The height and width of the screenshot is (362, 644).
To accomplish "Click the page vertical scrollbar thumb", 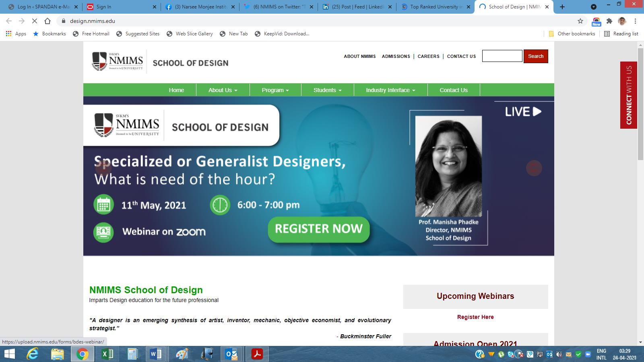I will point(640,105).
